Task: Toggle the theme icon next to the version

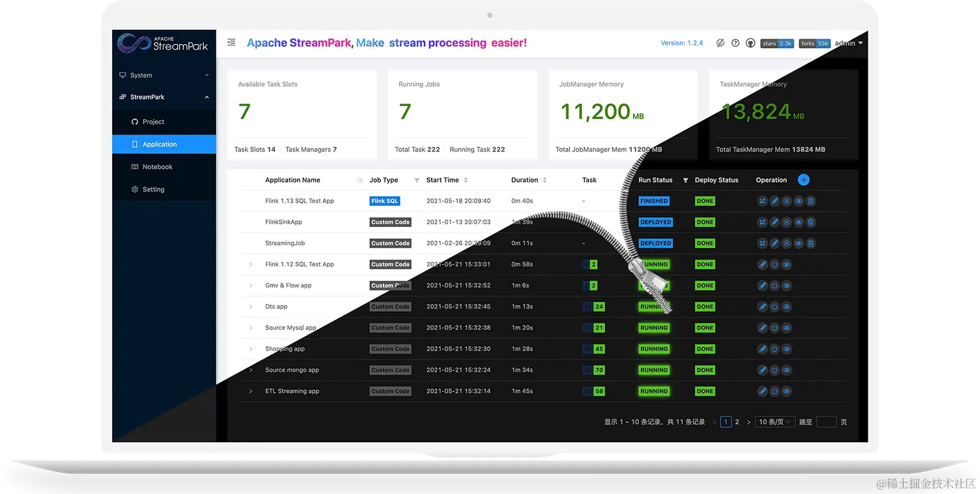Action: click(x=720, y=43)
